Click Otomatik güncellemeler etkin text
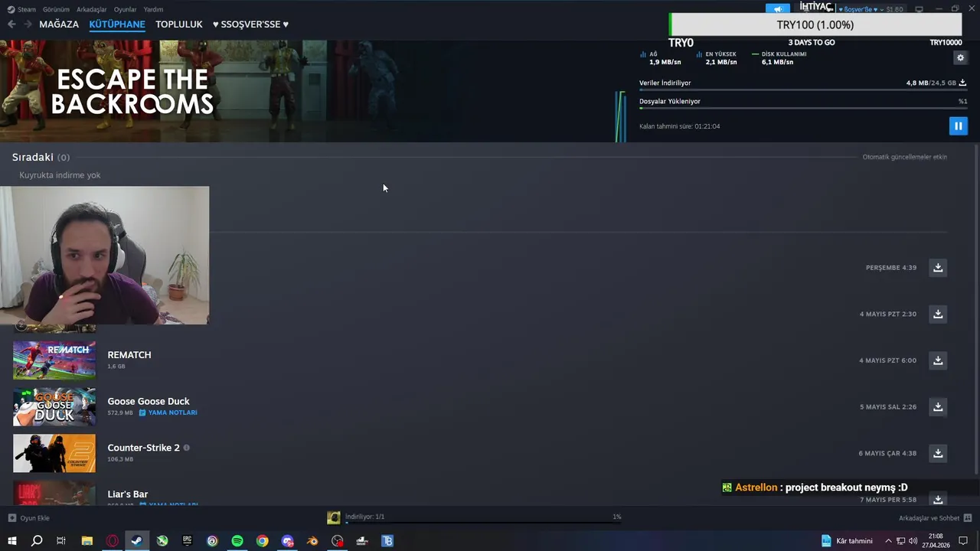This screenshot has width=980, height=551. [x=905, y=157]
